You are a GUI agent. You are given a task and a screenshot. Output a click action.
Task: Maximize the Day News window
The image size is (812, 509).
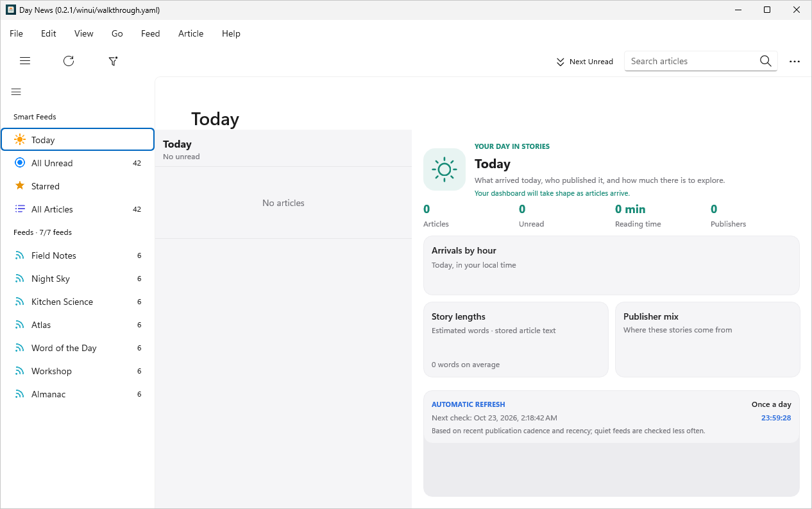[767, 10]
